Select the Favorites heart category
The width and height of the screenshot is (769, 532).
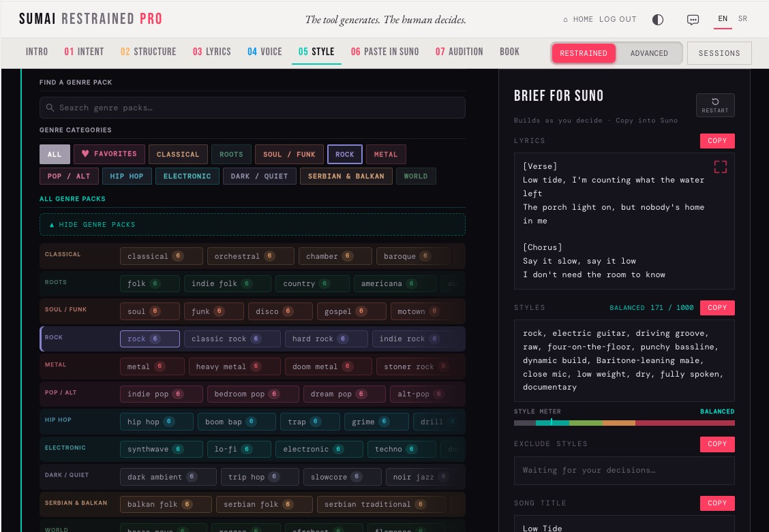[x=109, y=154]
